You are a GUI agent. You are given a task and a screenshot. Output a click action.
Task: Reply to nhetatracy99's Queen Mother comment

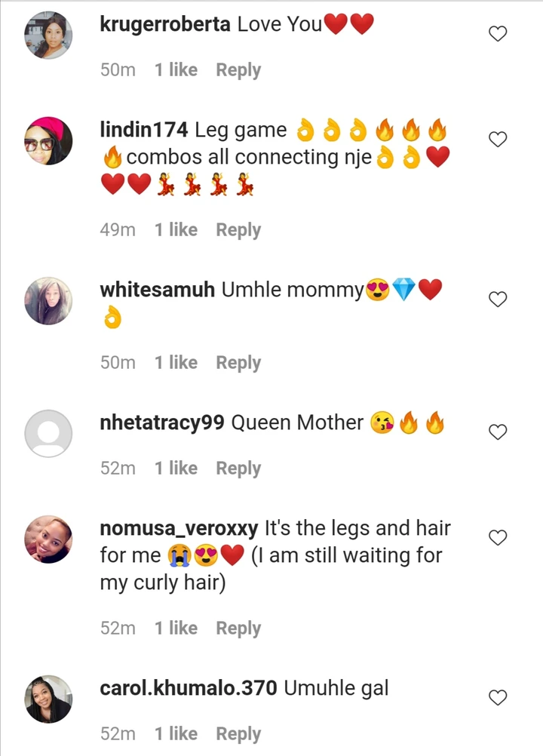coord(238,469)
